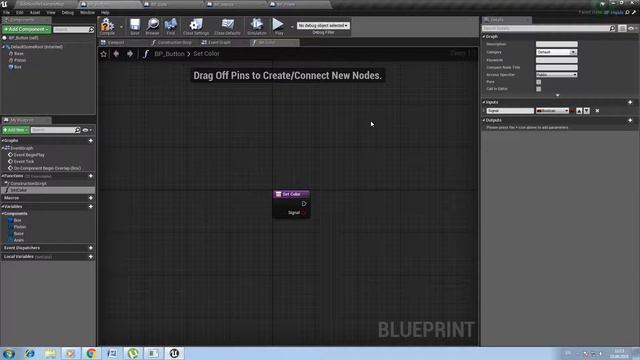This screenshot has height=360, width=640.
Task: Start Simulation from toolbar
Action: pyautogui.click(x=257, y=26)
